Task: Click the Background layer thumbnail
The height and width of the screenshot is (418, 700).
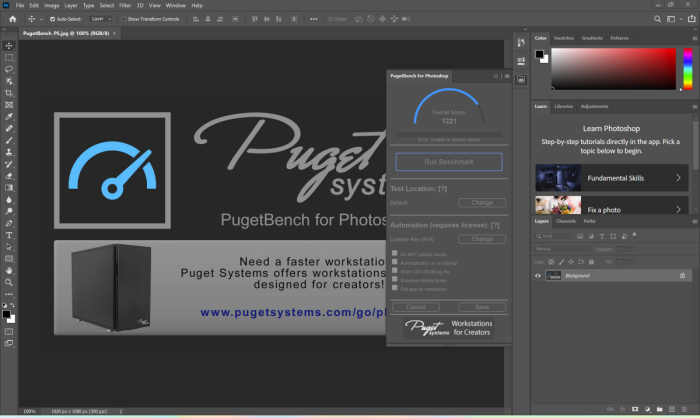Action: pos(554,276)
